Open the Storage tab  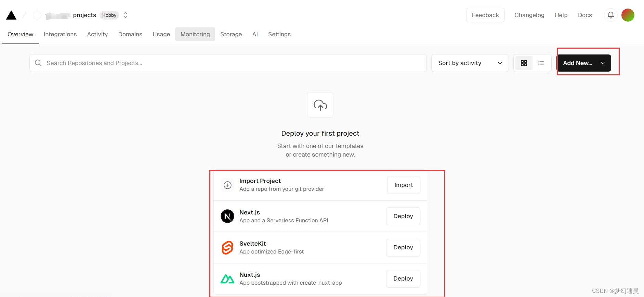(x=231, y=34)
